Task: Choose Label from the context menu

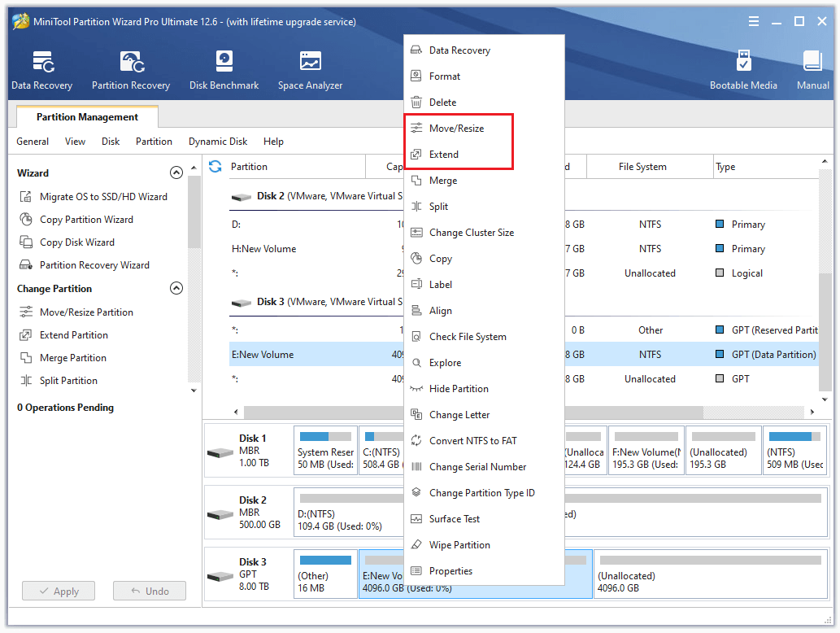Action: pos(484,285)
